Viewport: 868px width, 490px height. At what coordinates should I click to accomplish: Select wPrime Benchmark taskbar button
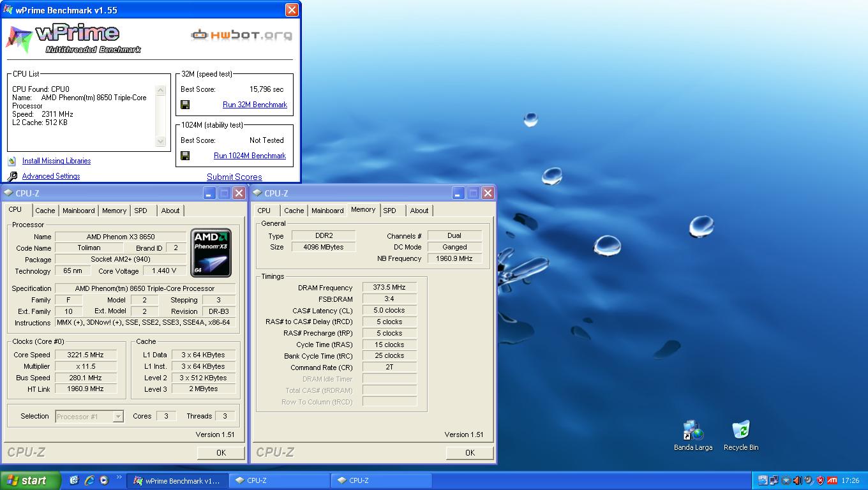pyautogui.click(x=177, y=480)
